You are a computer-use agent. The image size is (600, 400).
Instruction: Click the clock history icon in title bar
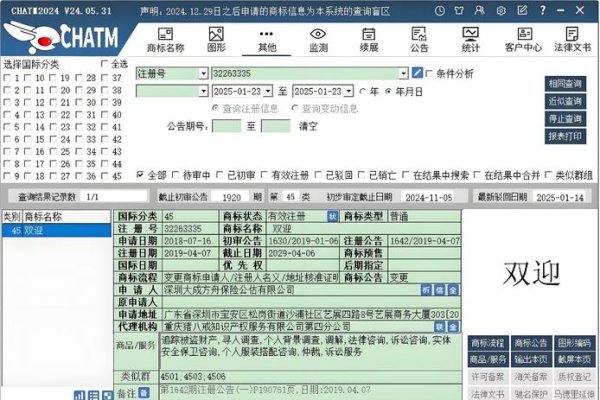point(440,11)
